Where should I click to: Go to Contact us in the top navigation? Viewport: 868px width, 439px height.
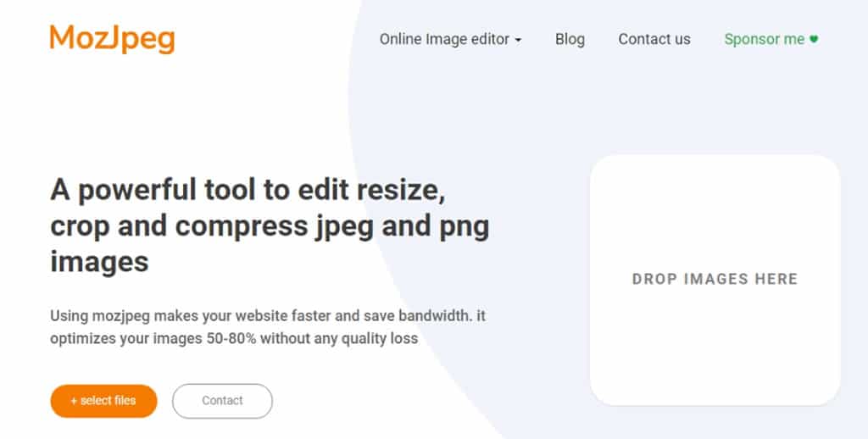[x=654, y=39]
